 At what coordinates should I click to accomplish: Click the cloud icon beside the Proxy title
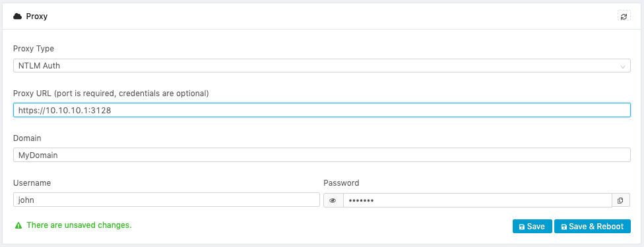[x=17, y=16]
